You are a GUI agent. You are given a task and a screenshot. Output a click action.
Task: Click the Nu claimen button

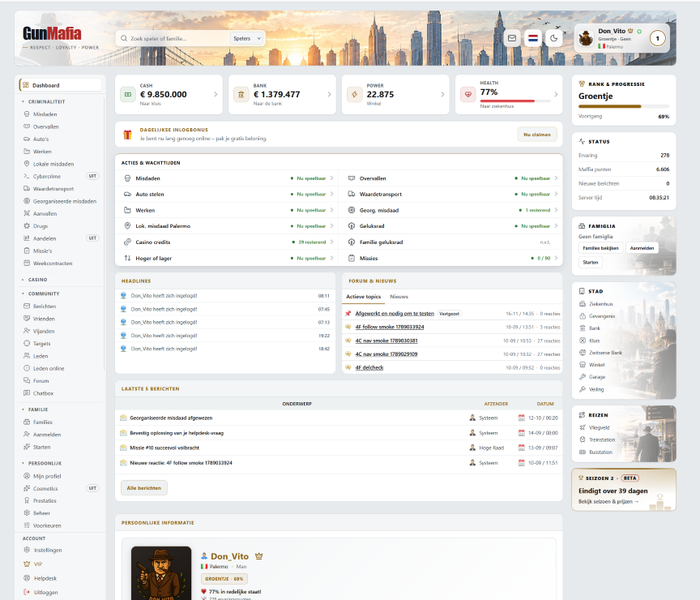[x=537, y=135]
